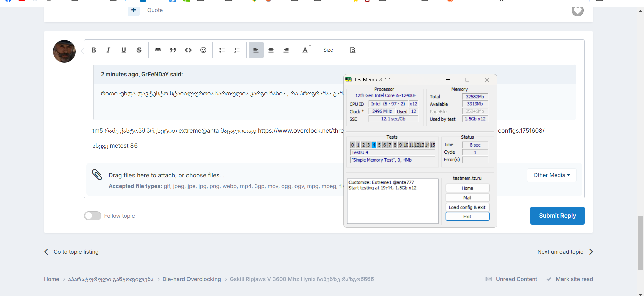Viewport: 644px width, 296px height.
Task: Click the Clock 2496 MHz value
Action: coord(382,111)
